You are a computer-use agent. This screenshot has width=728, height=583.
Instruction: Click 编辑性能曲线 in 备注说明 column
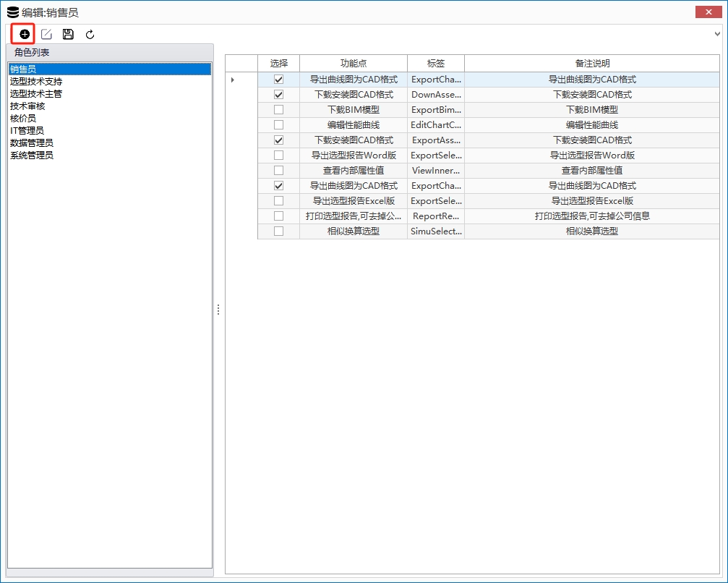592,125
